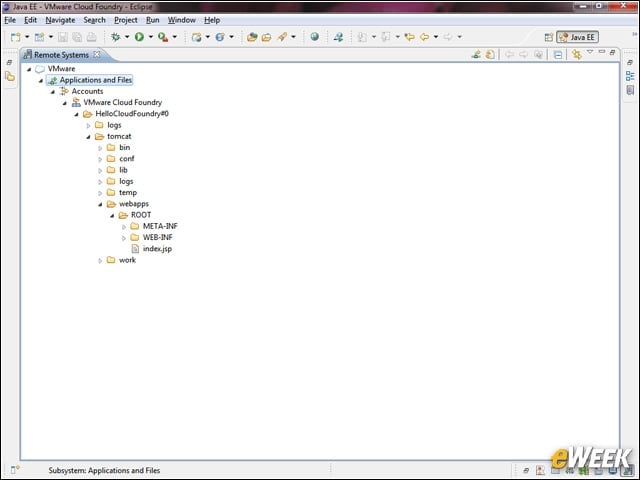Viewport: 640px width, 480px height.
Task: Close the Remote Systems tab
Action: coord(97,54)
